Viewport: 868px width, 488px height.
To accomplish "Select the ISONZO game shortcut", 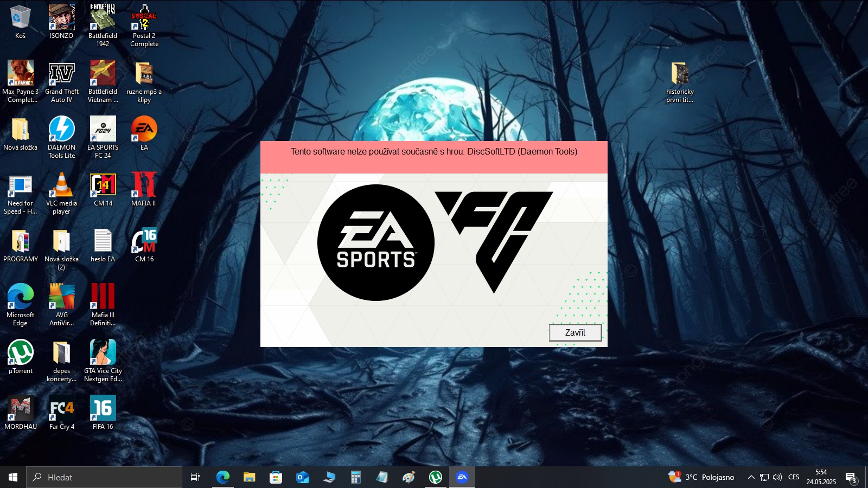I will (x=61, y=22).
